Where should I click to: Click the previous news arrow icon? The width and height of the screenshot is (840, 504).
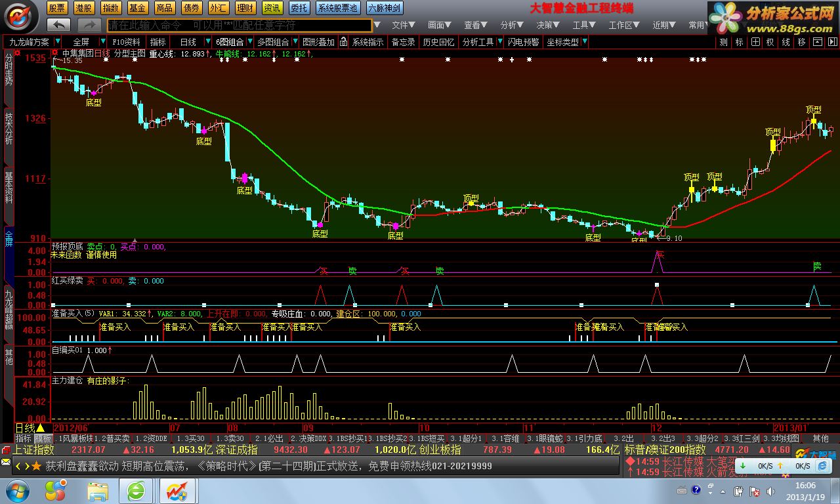(x=18, y=466)
